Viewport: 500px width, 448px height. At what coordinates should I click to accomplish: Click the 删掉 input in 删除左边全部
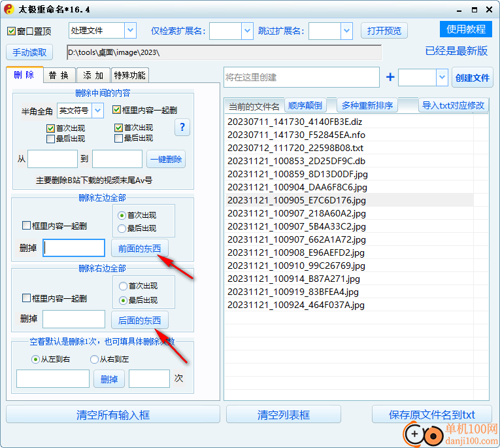pos(74,248)
